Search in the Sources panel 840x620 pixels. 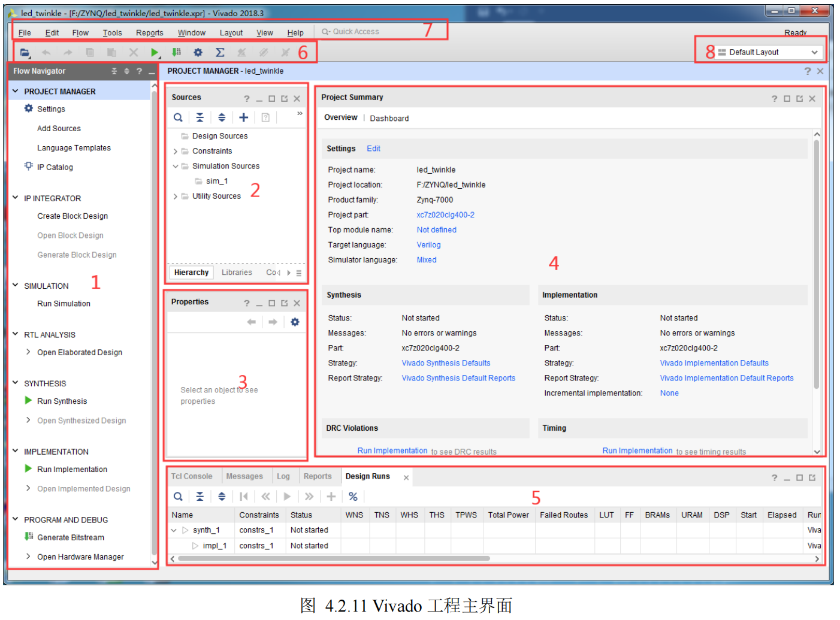coord(178,117)
